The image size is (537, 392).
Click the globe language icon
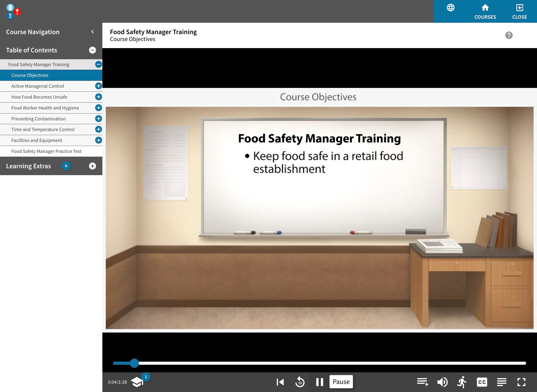(451, 8)
